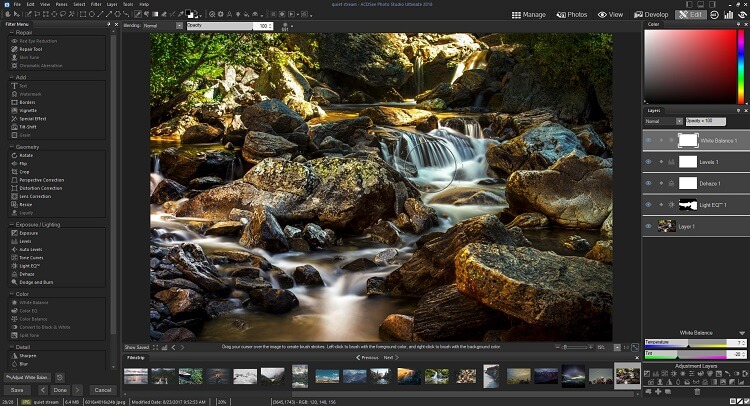Hide the Dehaze 1 layer
Screen dimensions: 750x406
(649, 183)
